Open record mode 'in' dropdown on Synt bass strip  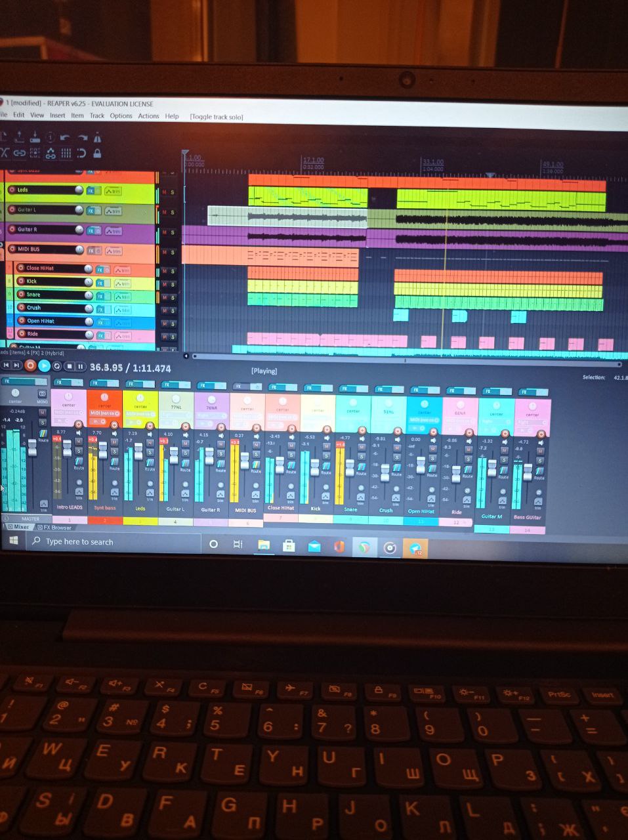(x=98, y=421)
